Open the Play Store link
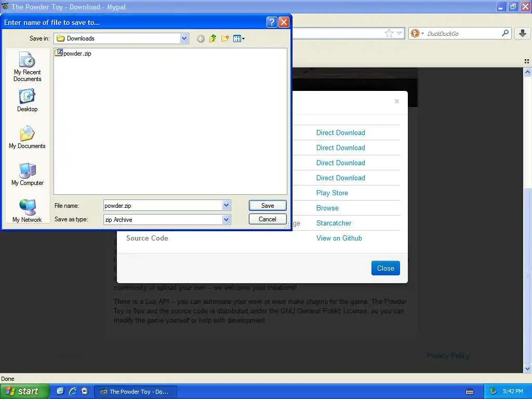Screen dimensions: 532x399 pos(332,193)
